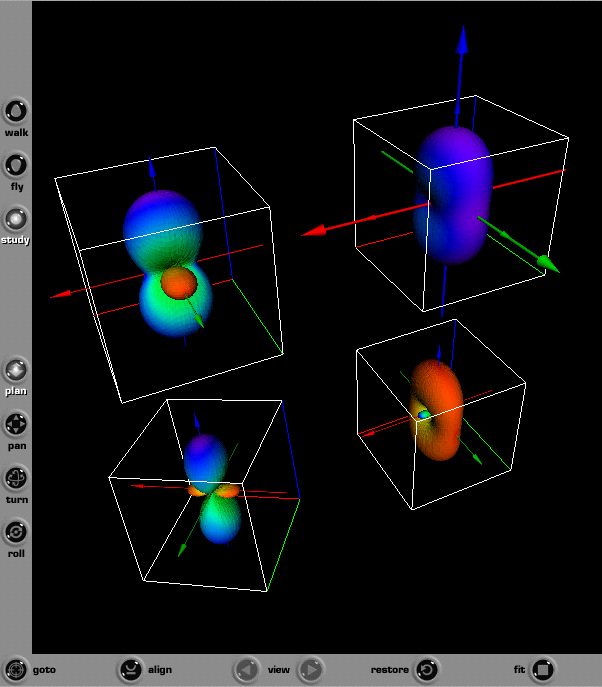Select the walk navigation mode icon
Screen dimensions: 602x687
tap(16, 111)
